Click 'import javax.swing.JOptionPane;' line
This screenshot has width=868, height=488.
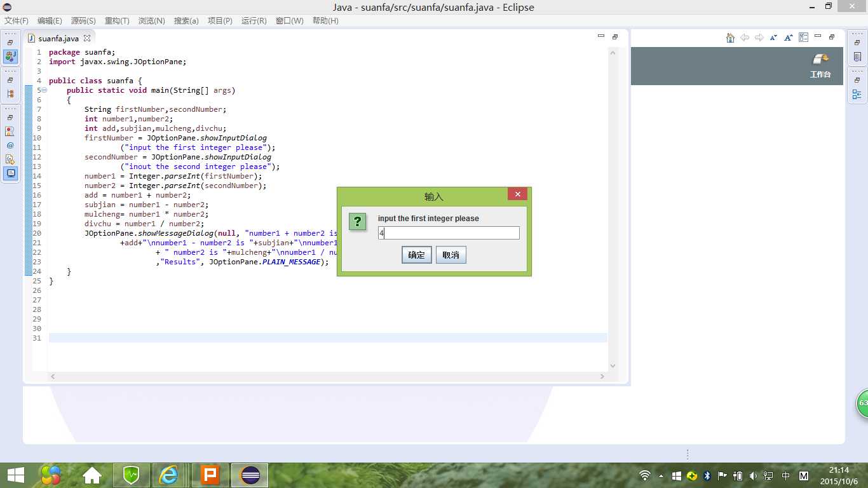(118, 62)
